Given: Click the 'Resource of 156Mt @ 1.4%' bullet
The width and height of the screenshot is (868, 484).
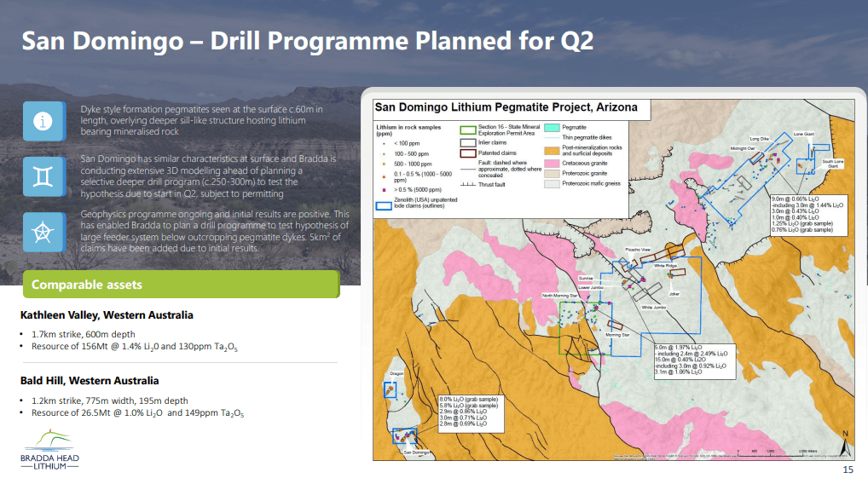Looking at the screenshot, I should coord(135,347).
